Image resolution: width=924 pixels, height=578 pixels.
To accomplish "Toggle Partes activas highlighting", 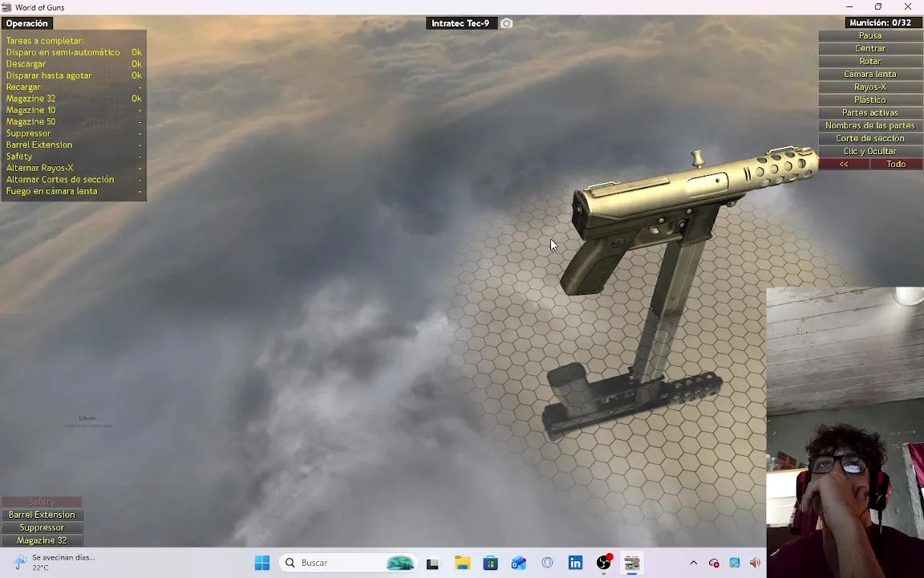I will point(869,112).
